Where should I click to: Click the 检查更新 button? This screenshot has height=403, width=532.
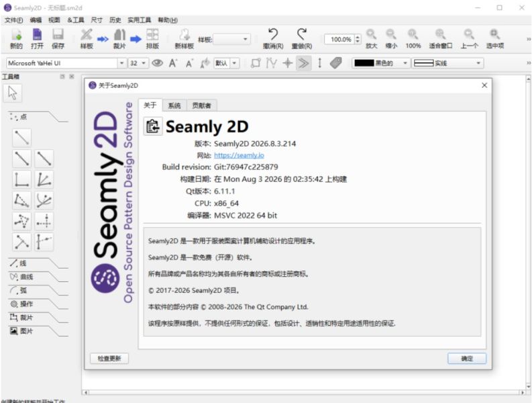point(109,359)
